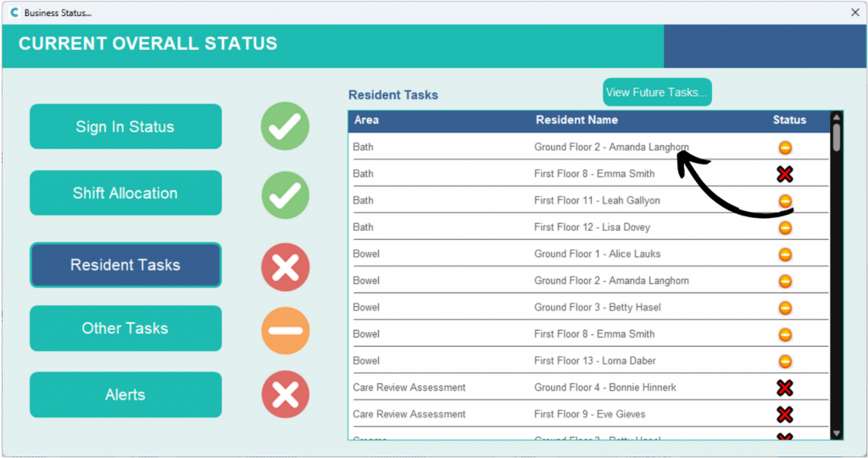
Task: Click the red X icon beside Alerts
Action: (285, 394)
